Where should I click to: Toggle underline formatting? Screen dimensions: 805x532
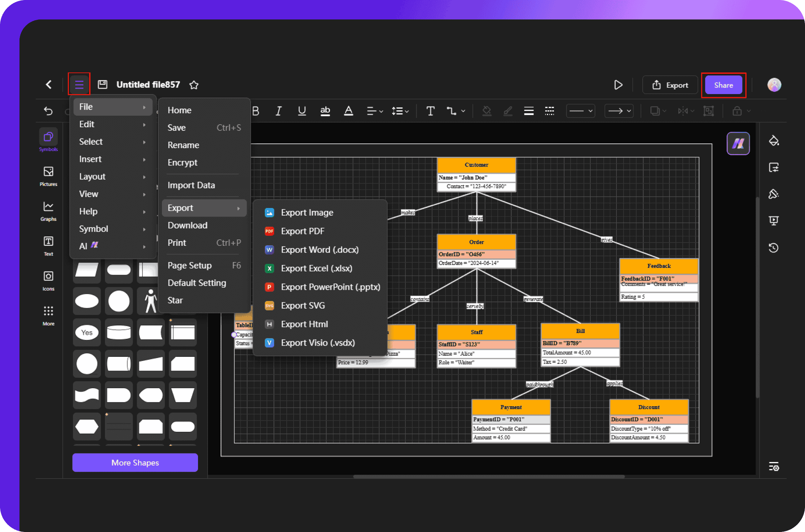pyautogui.click(x=302, y=111)
